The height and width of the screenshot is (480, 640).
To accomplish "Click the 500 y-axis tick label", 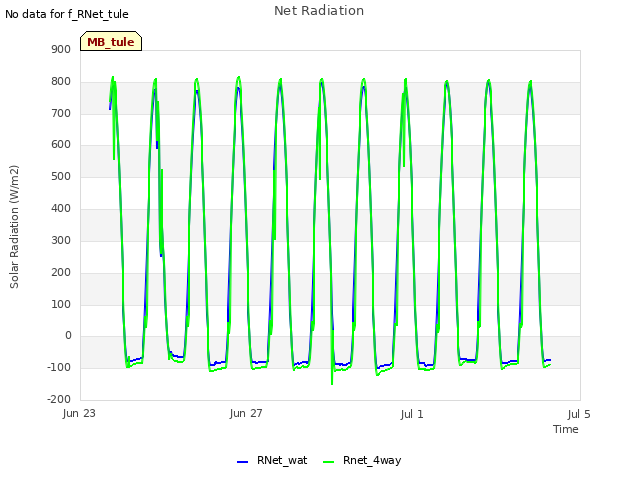I will (61, 176).
